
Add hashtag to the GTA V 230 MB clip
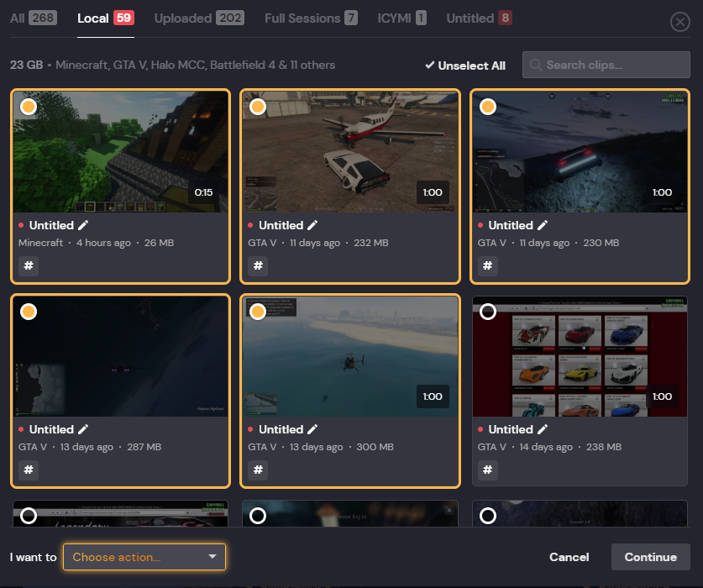click(488, 265)
